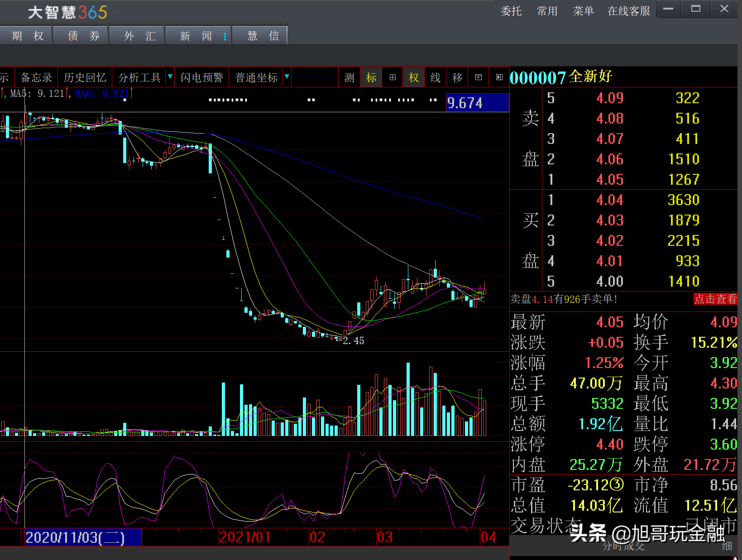Click the 卖盘4.14有926手卖单 alert text
Viewport: 742px width, 560px height.
[564, 299]
